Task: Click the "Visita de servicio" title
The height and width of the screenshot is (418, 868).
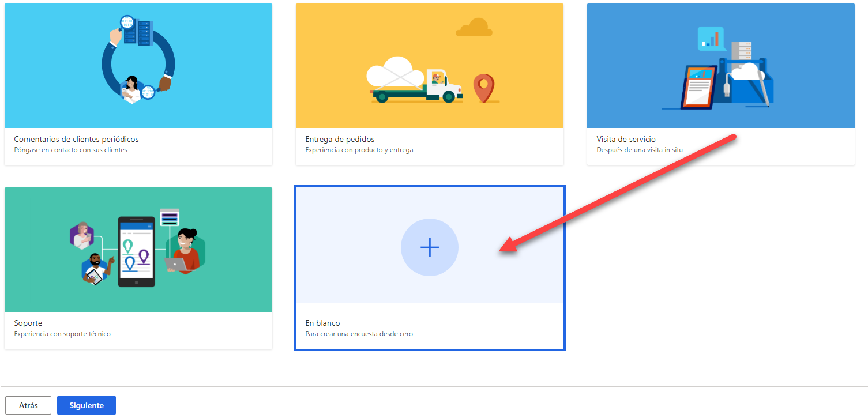Action: click(x=626, y=139)
